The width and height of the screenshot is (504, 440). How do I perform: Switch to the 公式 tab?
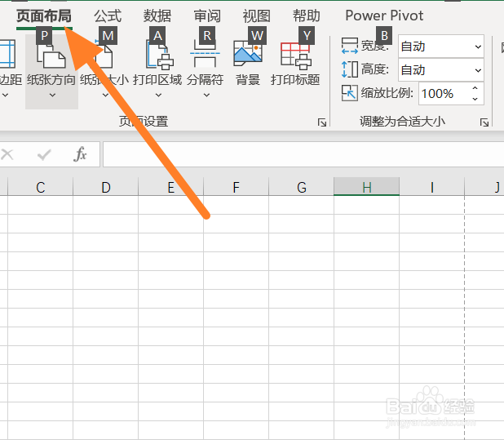(x=108, y=16)
